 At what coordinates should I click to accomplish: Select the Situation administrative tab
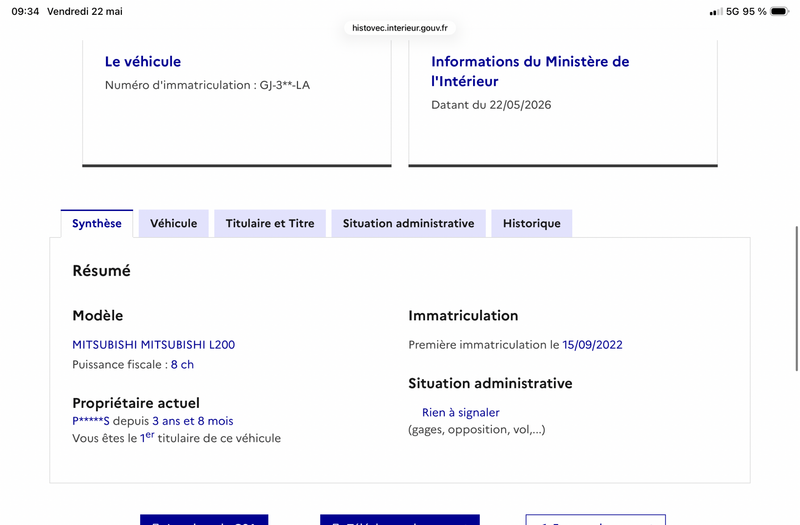(x=408, y=223)
